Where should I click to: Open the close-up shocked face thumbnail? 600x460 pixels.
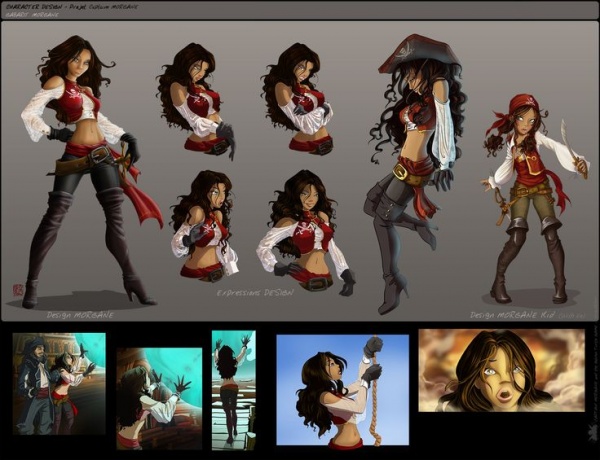coord(501,370)
